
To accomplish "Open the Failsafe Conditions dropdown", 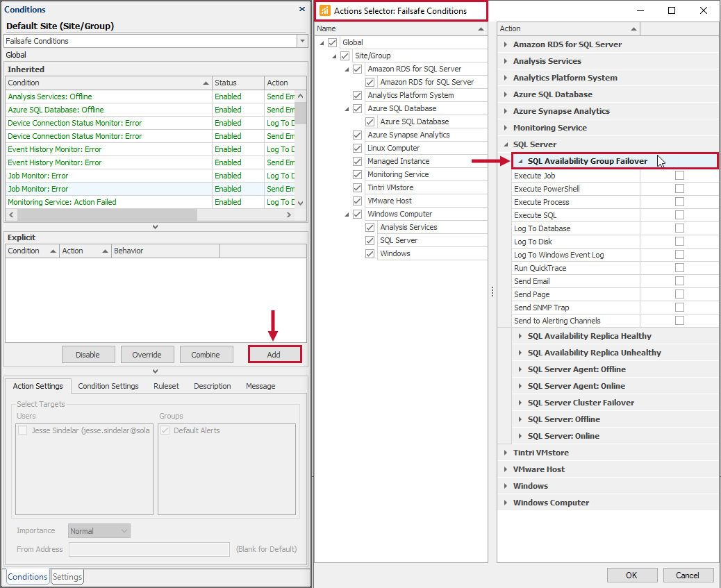I will coord(301,41).
